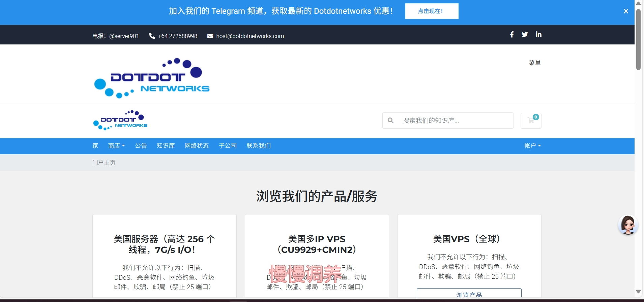Viewport: 644px width, 302px height.
Task: Expand the 帐户 dropdown menu
Action: [532, 146]
